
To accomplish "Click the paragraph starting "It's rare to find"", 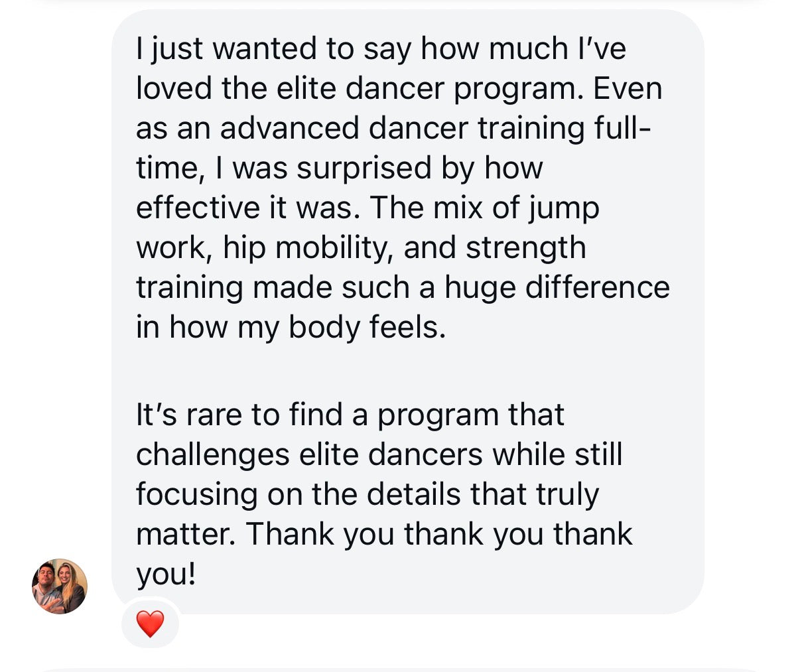I will click(x=383, y=494).
